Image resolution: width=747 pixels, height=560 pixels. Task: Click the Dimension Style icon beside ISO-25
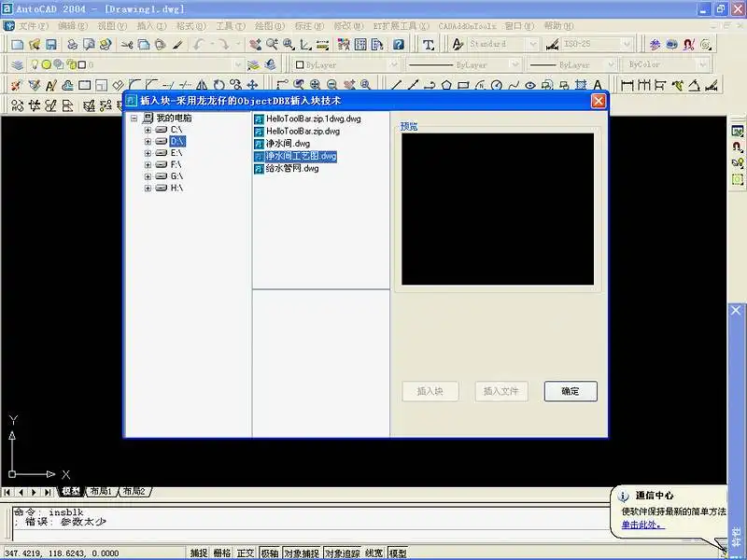click(552, 45)
